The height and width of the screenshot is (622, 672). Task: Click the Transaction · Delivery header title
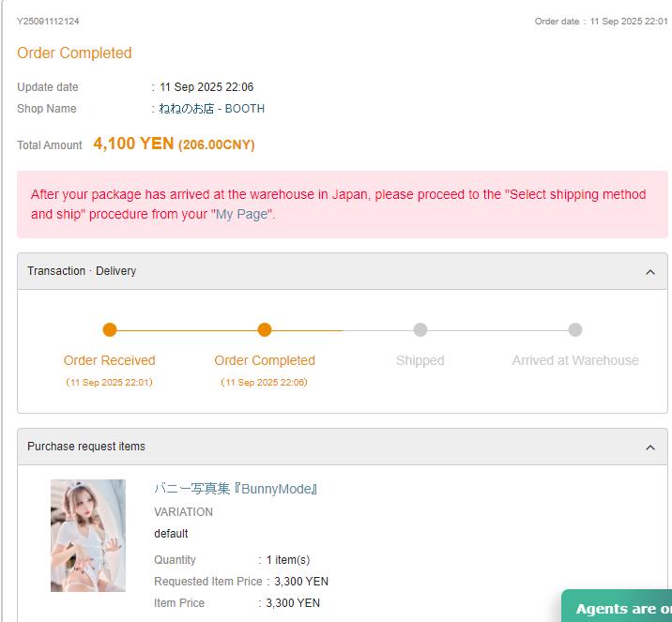pos(82,271)
